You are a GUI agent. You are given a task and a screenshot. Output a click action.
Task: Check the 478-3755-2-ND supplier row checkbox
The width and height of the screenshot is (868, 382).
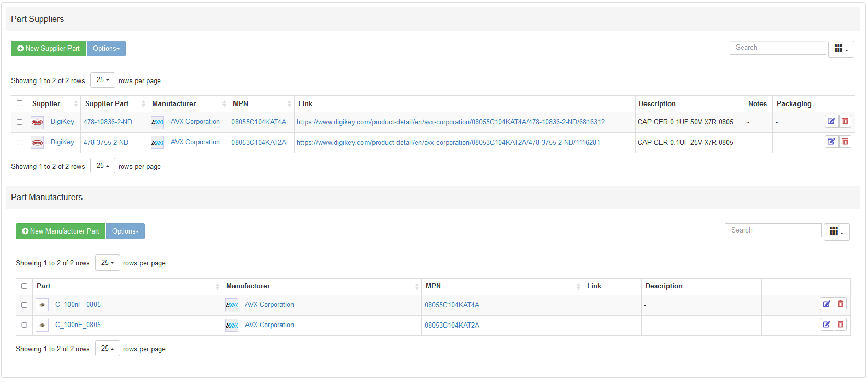coord(20,142)
